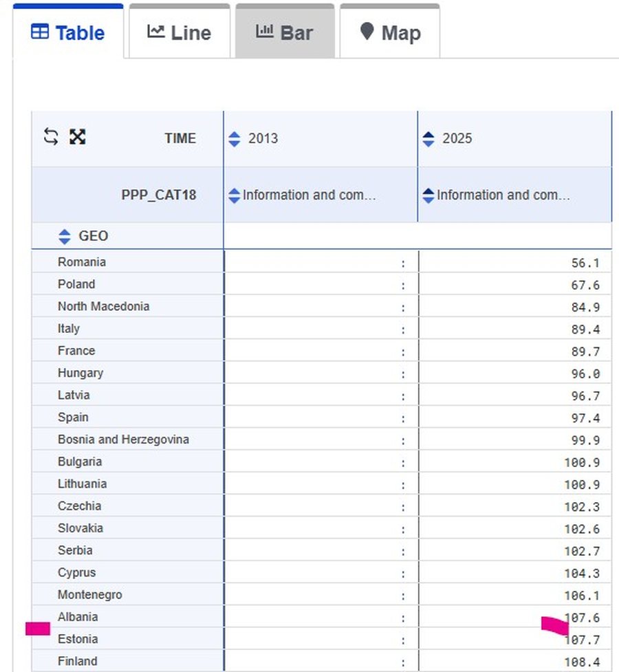Select the Spain row label
The width and height of the screenshot is (619, 672).
73,418
